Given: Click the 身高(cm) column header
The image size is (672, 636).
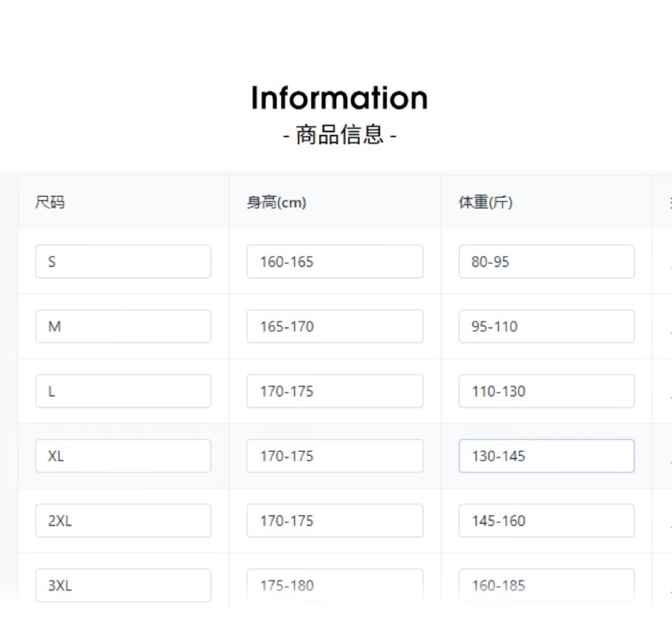Looking at the screenshot, I should [276, 202].
